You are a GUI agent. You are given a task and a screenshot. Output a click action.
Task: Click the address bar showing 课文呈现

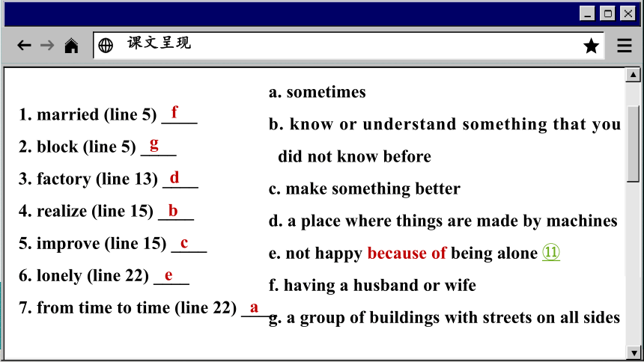(x=348, y=46)
